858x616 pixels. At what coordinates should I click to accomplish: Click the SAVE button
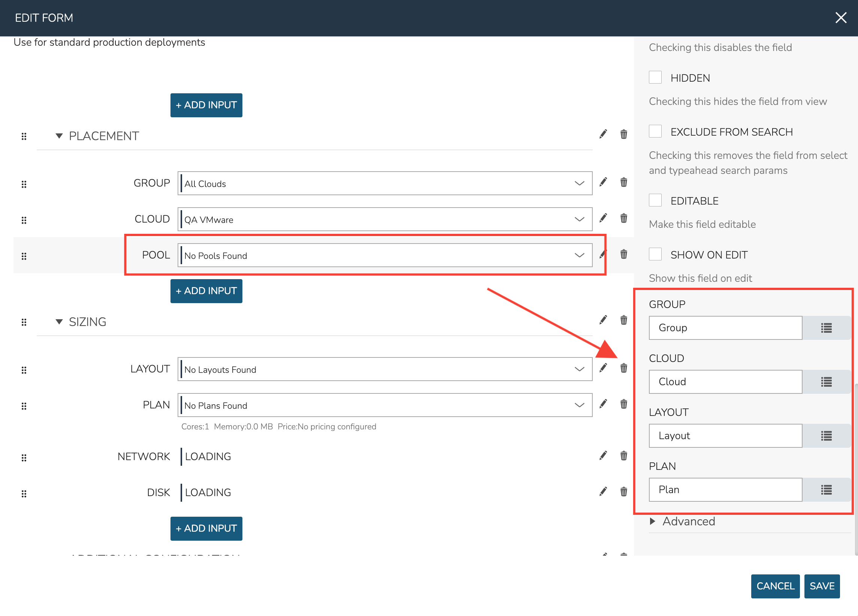point(821,586)
